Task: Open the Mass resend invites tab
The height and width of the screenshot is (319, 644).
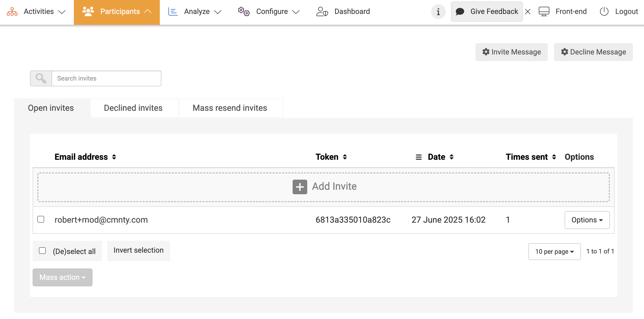Action: point(230,108)
